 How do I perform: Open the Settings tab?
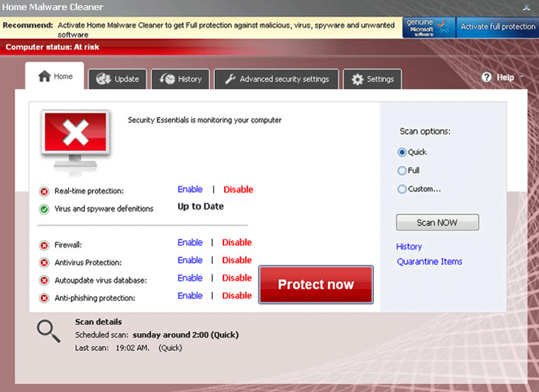(372, 79)
